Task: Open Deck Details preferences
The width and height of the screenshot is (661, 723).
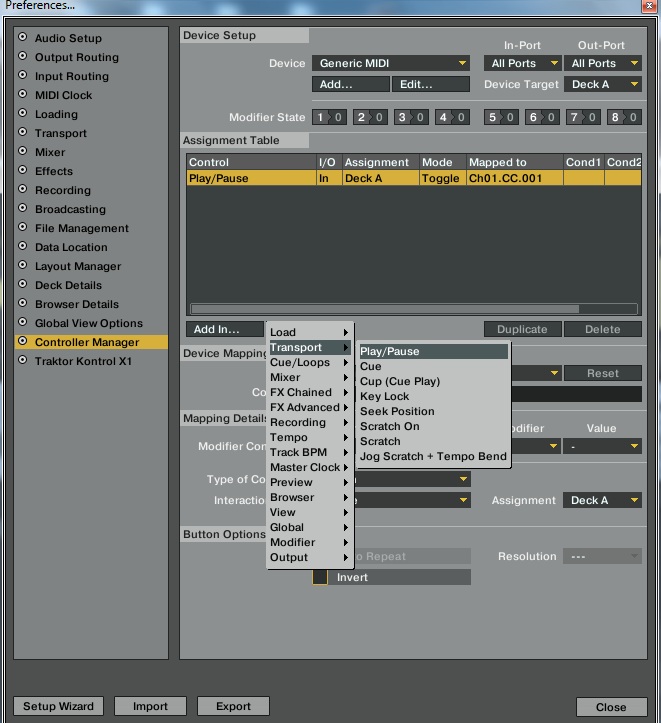Action: (x=68, y=285)
